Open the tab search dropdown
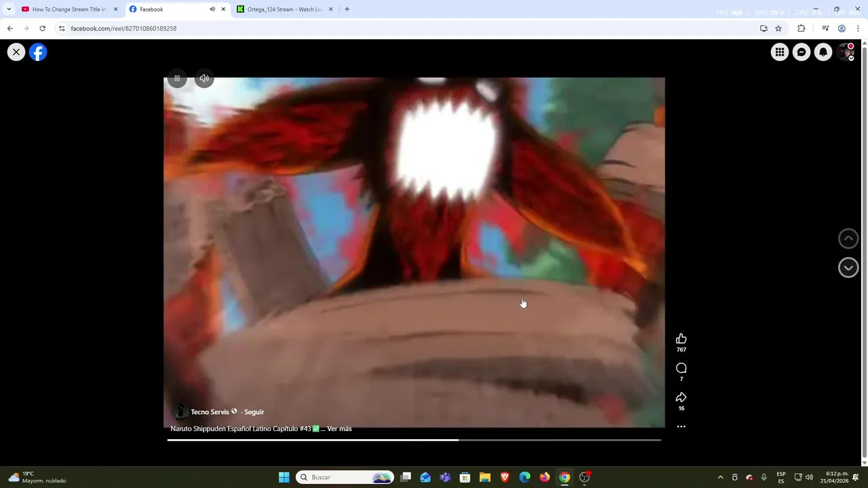868x488 pixels. 9,9
